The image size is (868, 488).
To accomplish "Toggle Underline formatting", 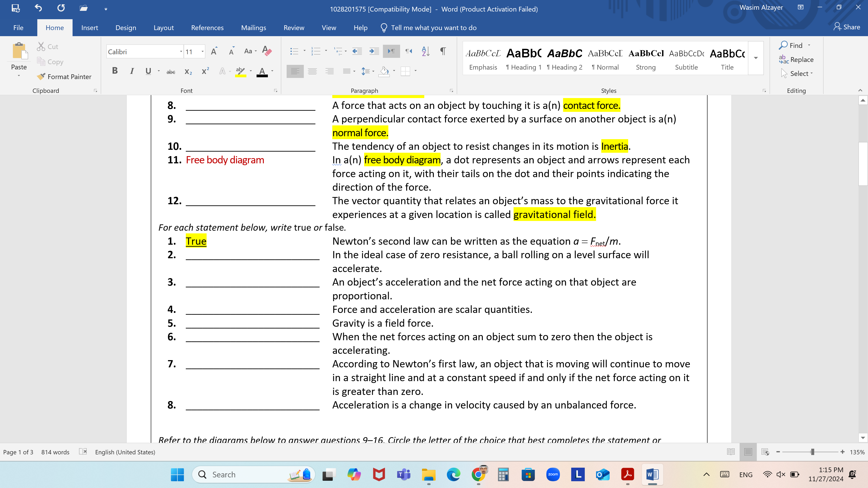I will (148, 71).
